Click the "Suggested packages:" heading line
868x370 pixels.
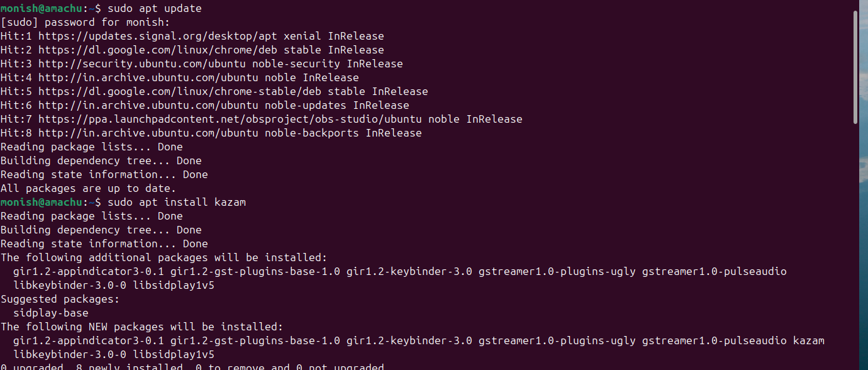click(60, 299)
